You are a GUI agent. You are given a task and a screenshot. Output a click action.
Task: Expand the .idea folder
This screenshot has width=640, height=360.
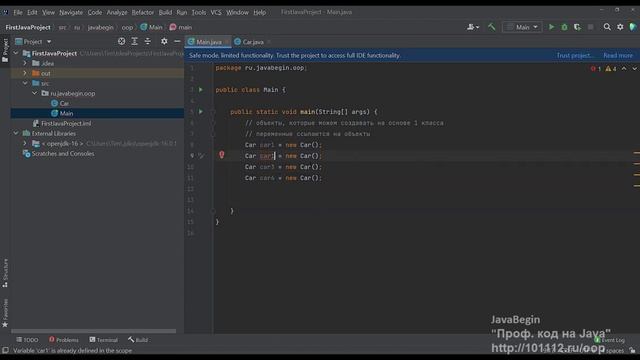(x=25, y=63)
